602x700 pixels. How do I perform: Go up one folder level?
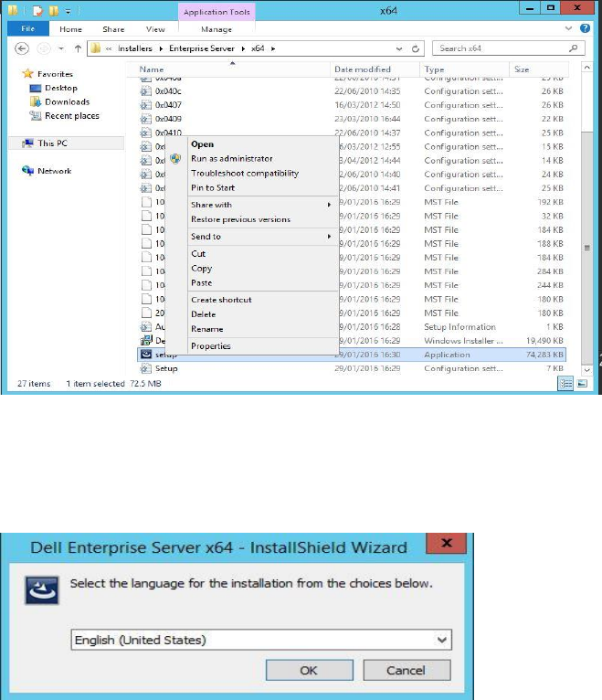[x=78, y=48]
